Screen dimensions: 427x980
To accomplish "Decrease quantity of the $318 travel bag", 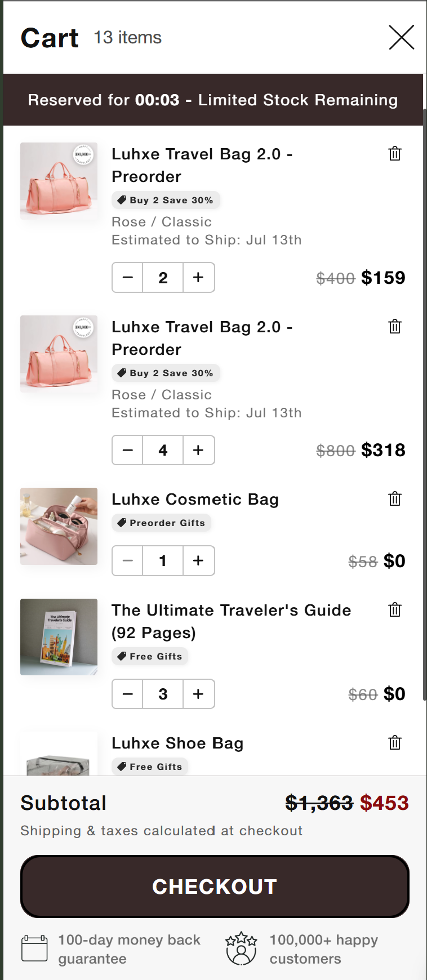I will pyautogui.click(x=128, y=450).
